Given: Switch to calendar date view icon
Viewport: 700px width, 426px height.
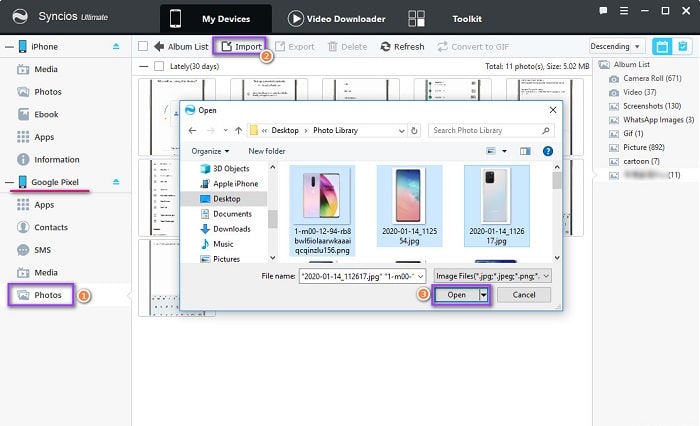Looking at the screenshot, I should click(x=662, y=46).
